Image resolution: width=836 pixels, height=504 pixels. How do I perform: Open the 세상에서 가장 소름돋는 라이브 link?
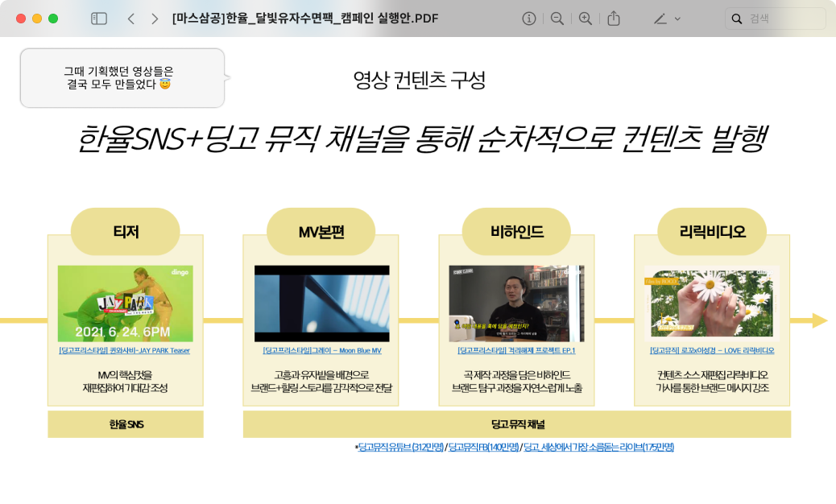598,447
